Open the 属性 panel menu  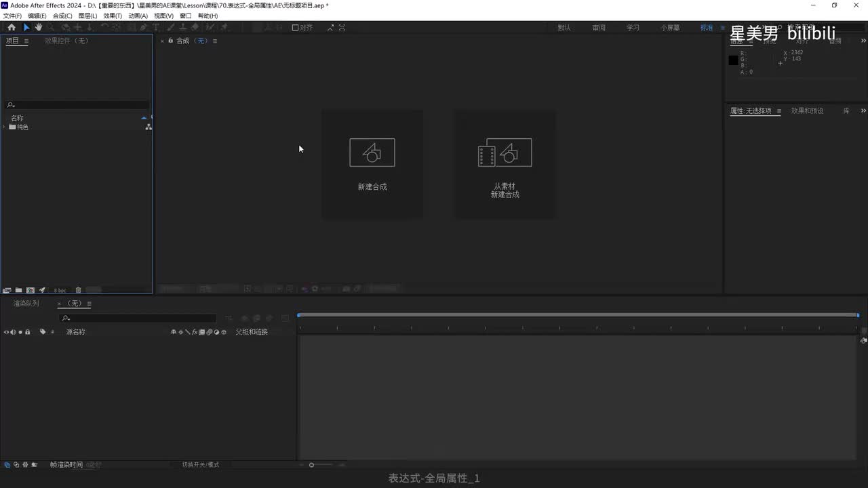click(x=779, y=111)
